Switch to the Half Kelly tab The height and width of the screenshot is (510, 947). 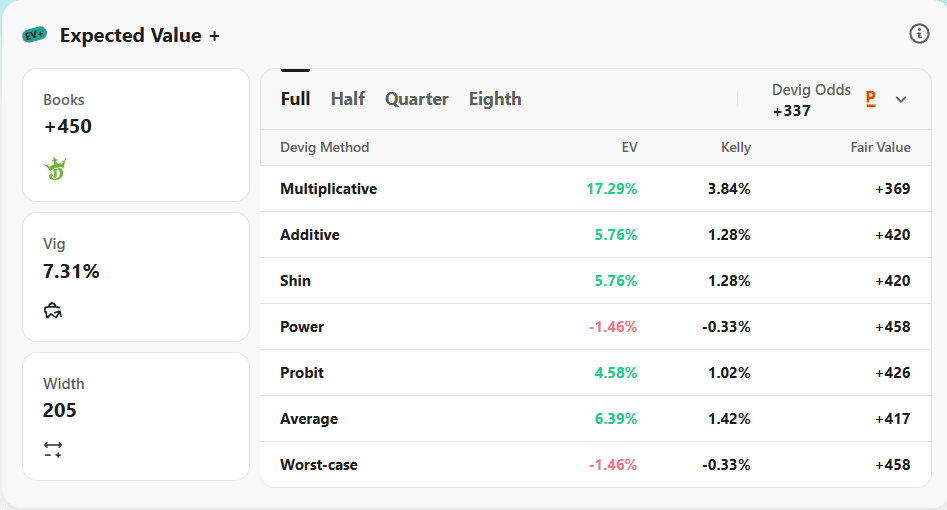347,99
